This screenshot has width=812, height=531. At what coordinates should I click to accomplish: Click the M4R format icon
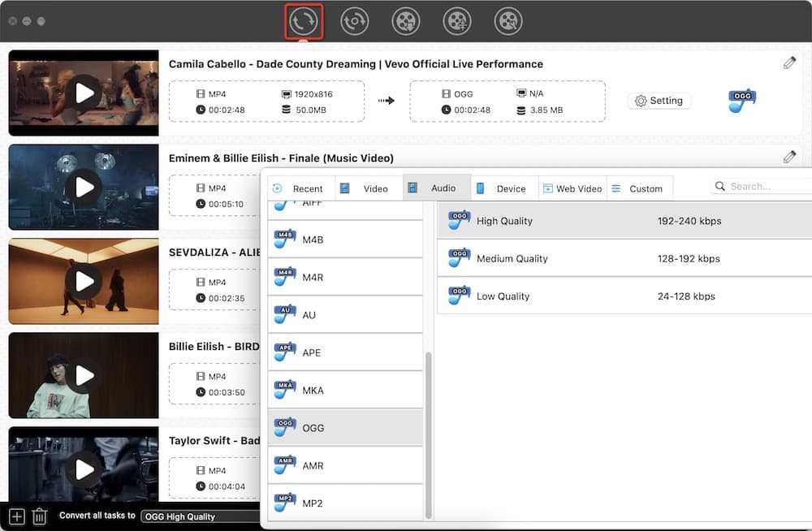[285, 276]
